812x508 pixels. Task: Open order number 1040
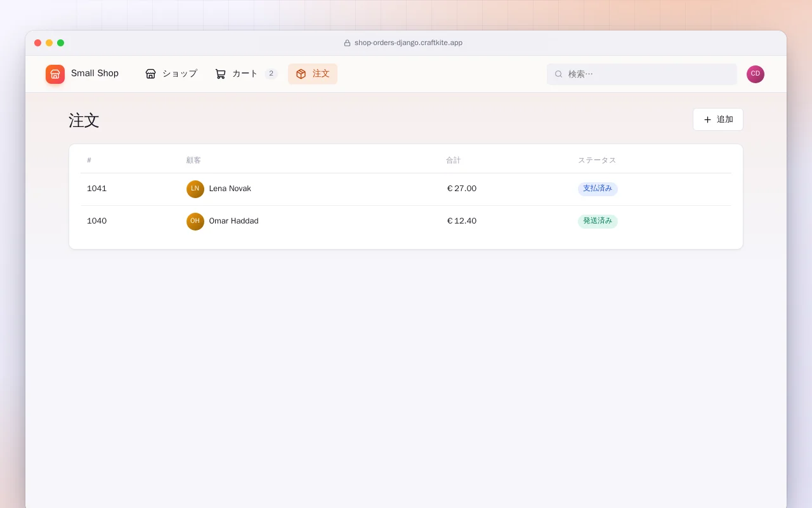[97, 221]
